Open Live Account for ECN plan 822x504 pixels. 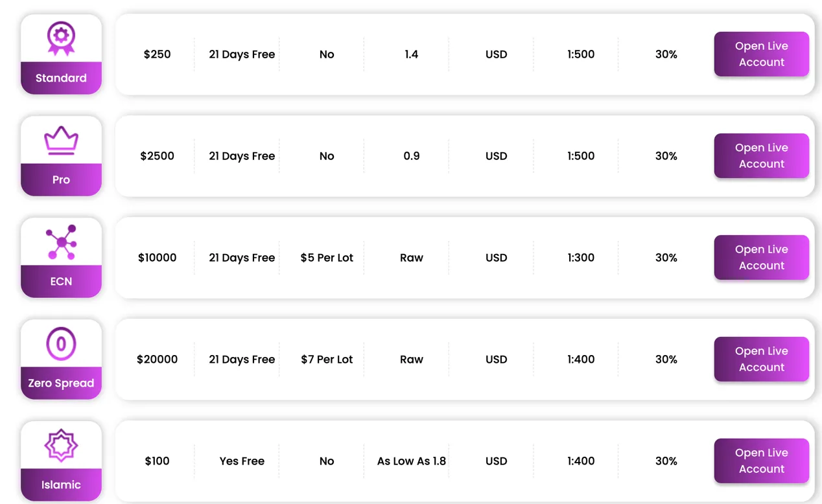coord(762,258)
